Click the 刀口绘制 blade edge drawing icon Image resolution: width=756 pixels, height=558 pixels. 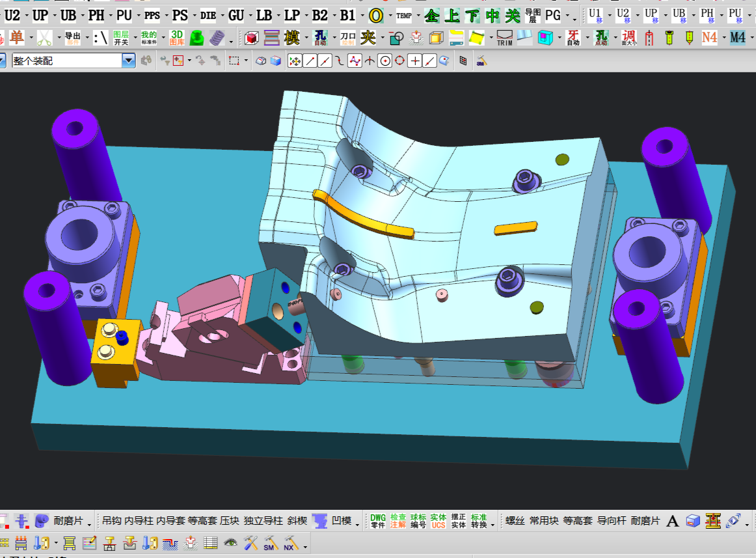pyautogui.click(x=347, y=37)
